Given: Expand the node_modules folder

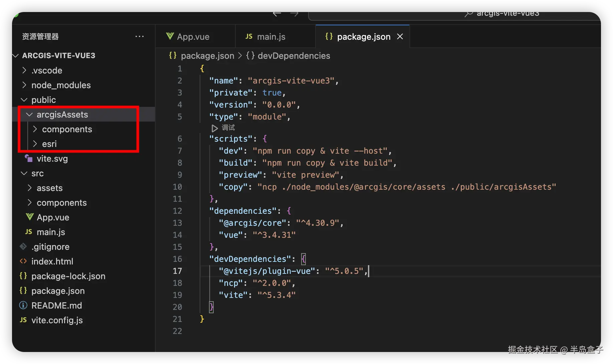Looking at the screenshot, I should tap(24, 85).
